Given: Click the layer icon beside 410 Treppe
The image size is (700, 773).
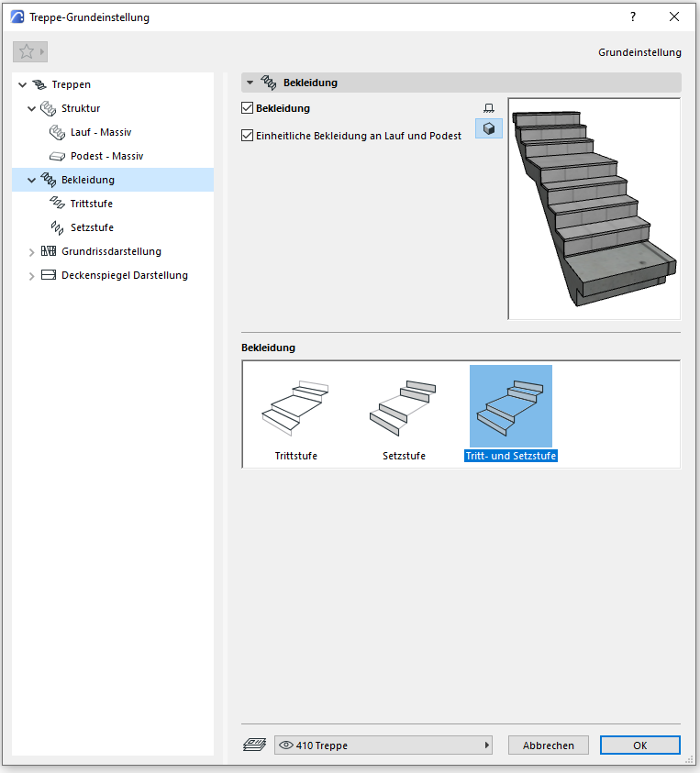Looking at the screenshot, I should coord(254,745).
